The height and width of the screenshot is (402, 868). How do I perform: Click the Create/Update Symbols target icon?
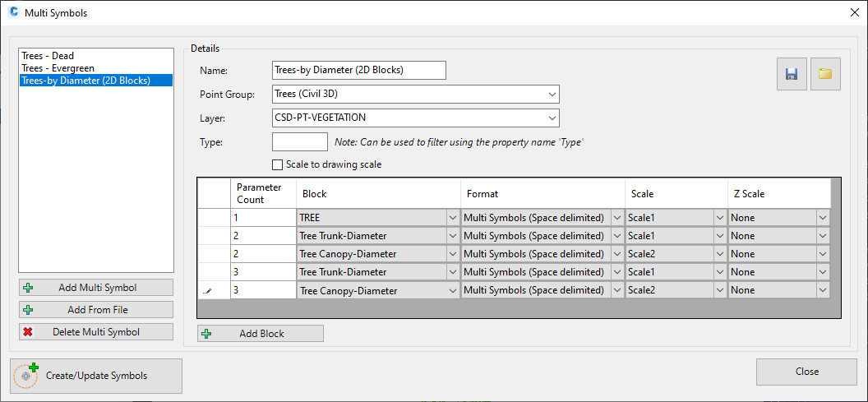click(26, 376)
